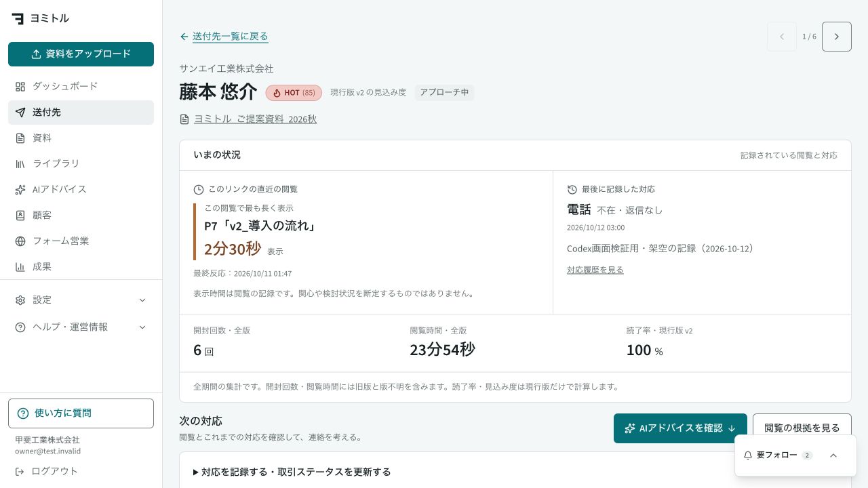This screenshot has width=868, height=488.
Task: Click the paper plane 送付先 icon
Action: pos(20,113)
